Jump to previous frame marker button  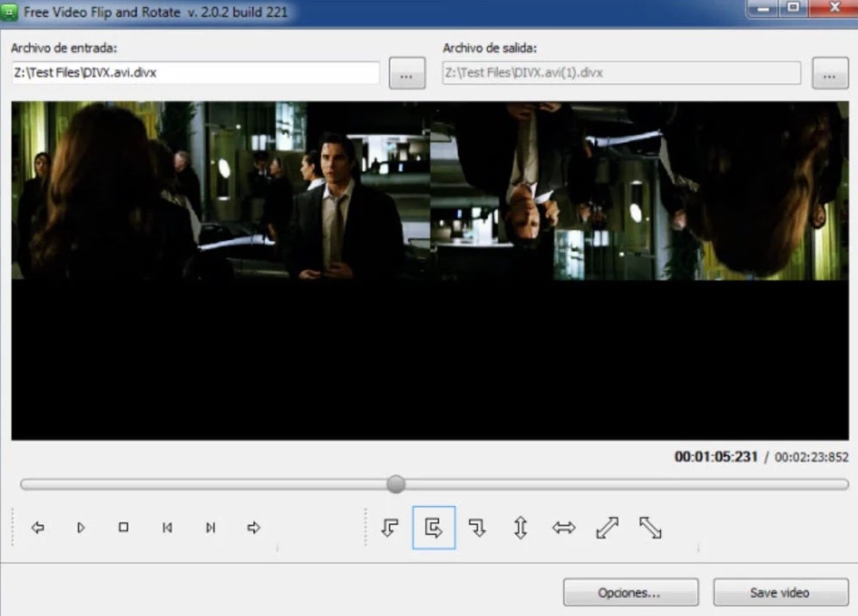(x=167, y=527)
